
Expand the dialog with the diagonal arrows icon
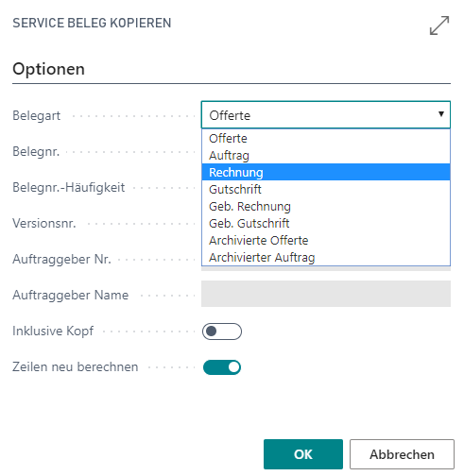click(439, 25)
